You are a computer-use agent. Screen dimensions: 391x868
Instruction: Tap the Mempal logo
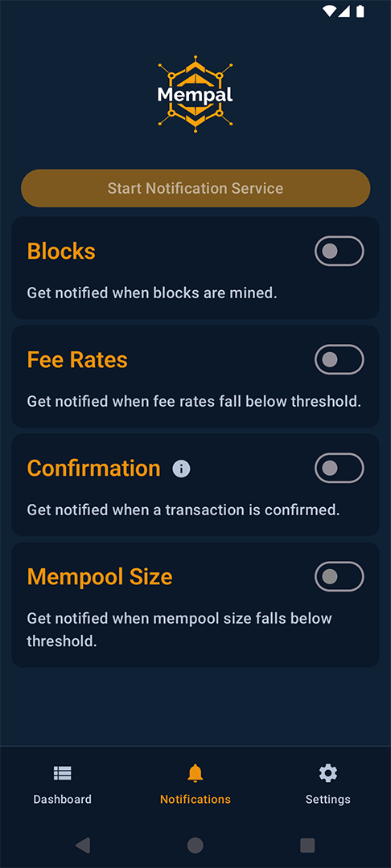(195, 94)
